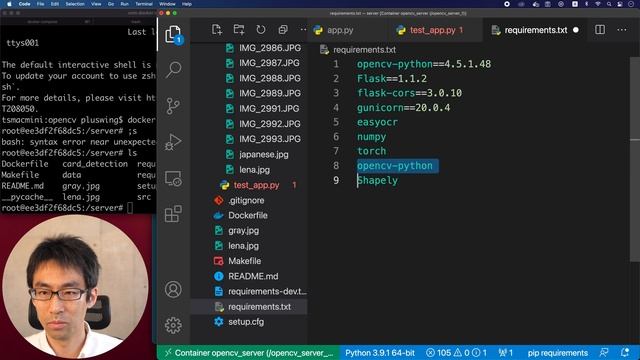Click the remote container status indicator
Viewport: 640px width, 360px height.
[249, 353]
